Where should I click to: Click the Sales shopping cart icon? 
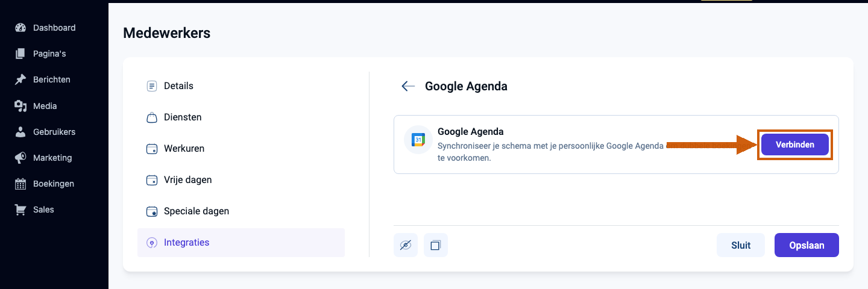(x=21, y=210)
